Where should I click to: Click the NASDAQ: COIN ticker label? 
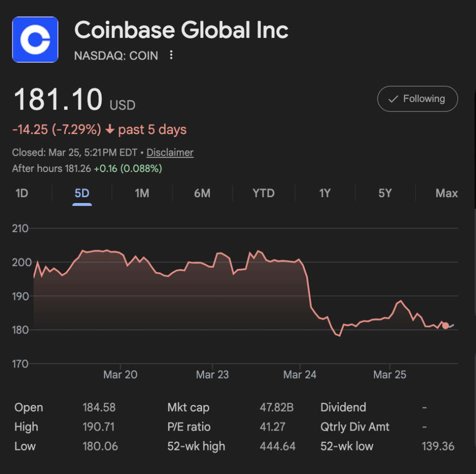point(116,56)
